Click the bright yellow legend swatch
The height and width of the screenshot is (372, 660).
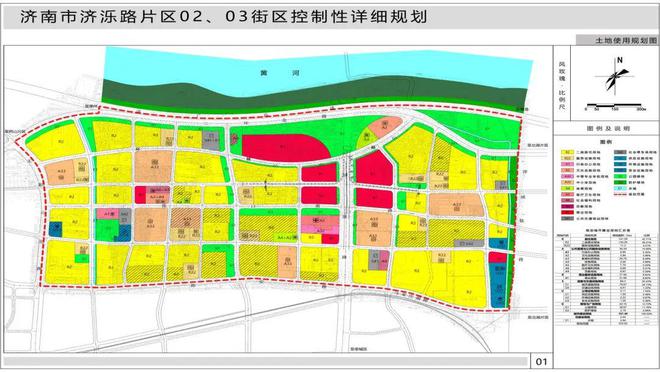(567, 152)
